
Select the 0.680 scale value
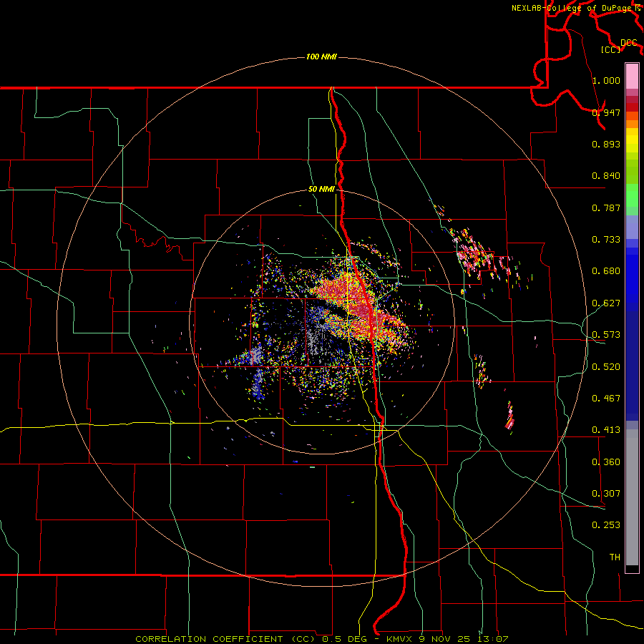pyautogui.click(x=606, y=271)
